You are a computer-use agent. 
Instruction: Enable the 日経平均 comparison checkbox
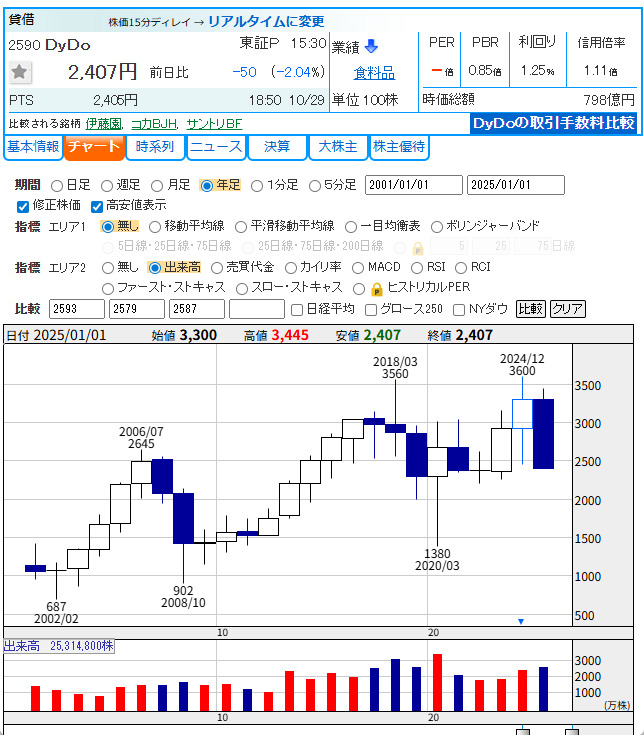click(x=296, y=309)
